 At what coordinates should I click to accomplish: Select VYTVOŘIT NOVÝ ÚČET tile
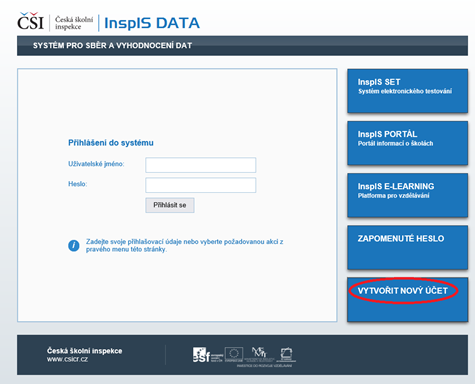click(x=407, y=300)
